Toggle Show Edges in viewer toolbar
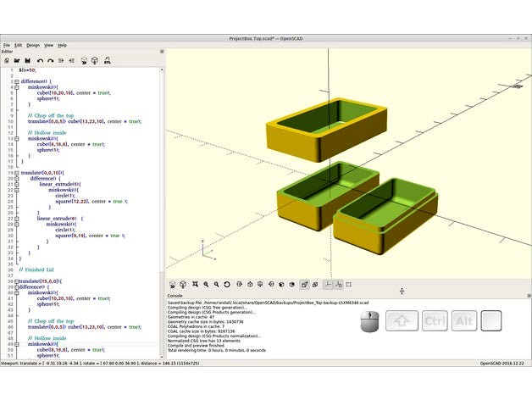Viewport: 532px width, 400px height. coord(348,285)
